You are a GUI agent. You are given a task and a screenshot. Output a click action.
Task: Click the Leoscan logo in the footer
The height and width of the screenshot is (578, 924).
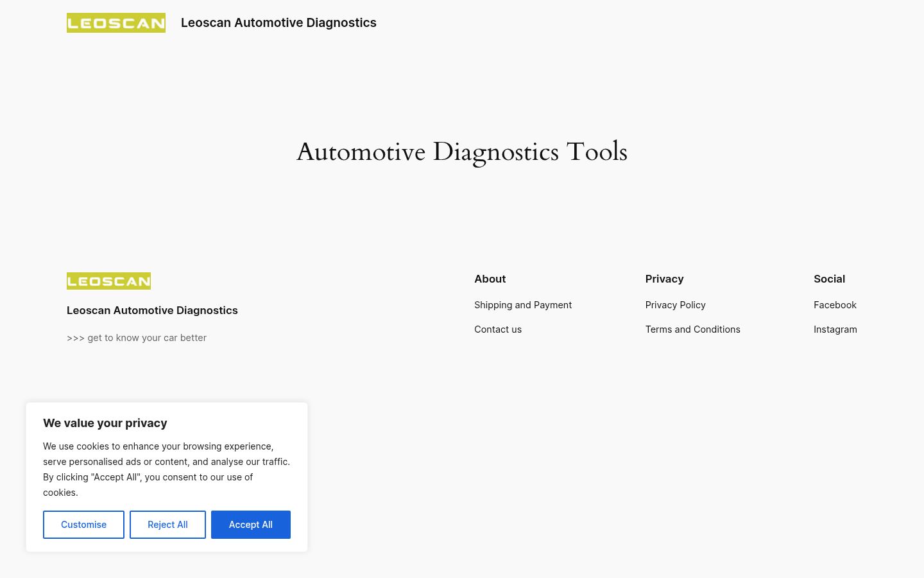108,281
